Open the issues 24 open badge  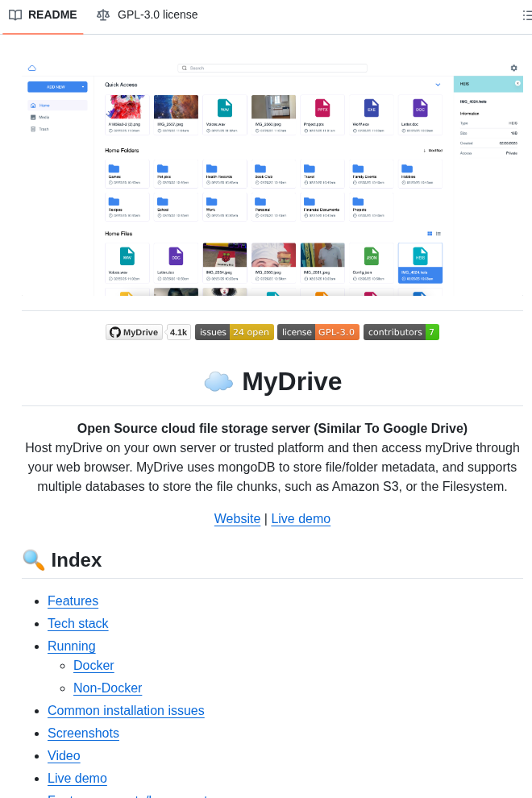[x=235, y=332]
